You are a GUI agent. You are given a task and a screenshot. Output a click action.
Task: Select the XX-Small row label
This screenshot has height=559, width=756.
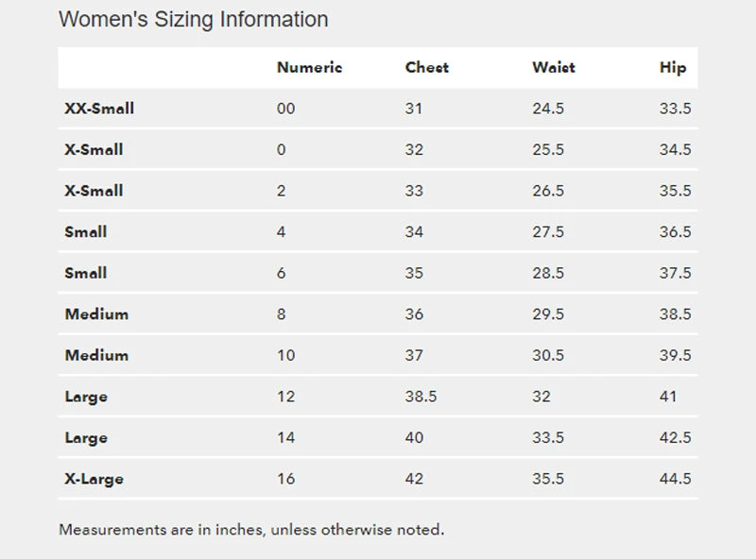(99, 109)
